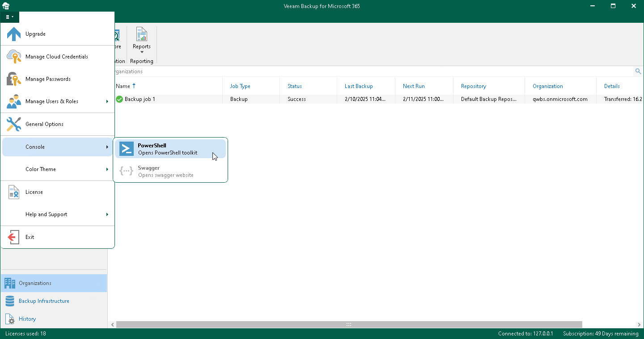Click the License certificate icon
This screenshot has height=339, width=644.
point(14,192)
